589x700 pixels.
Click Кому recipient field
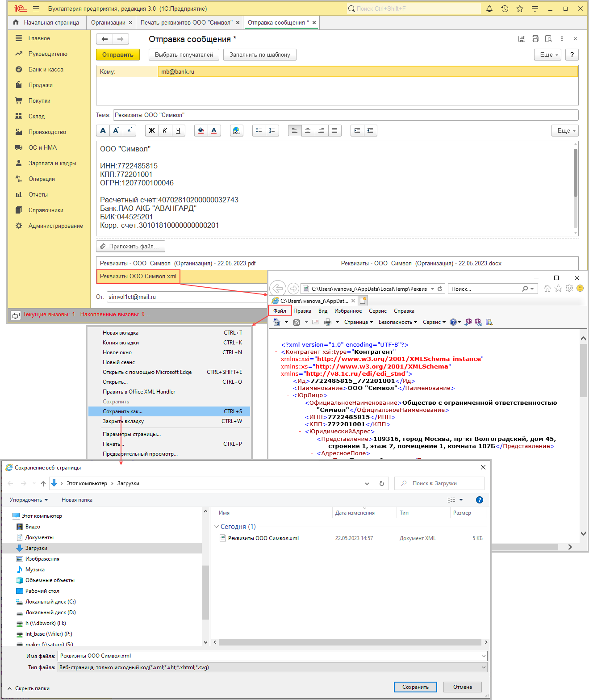point(368,71)
